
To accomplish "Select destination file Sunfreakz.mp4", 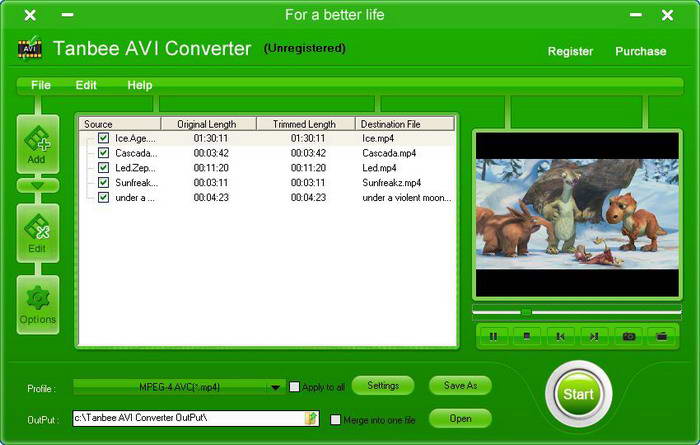I will click(392, 183).
